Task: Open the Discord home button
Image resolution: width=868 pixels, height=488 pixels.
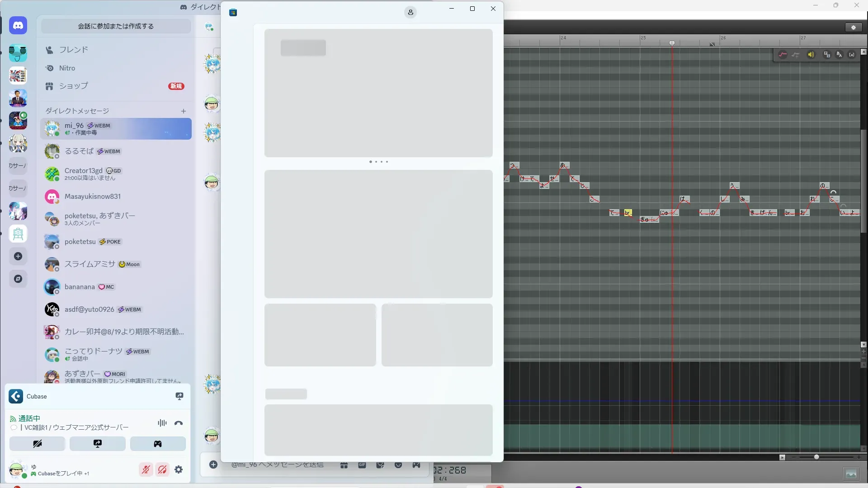Action: point(18,26)
